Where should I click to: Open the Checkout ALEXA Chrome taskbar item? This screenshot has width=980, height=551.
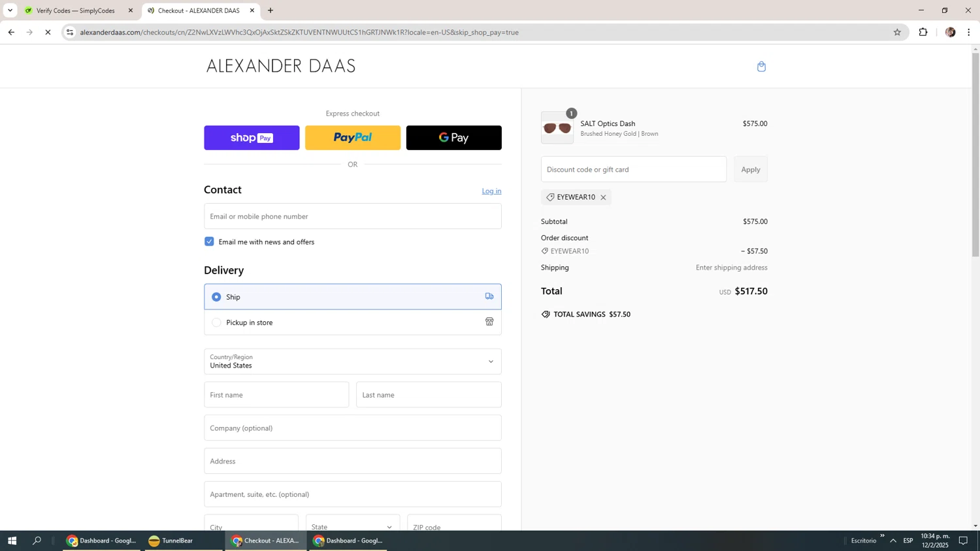tap(266, 541)
